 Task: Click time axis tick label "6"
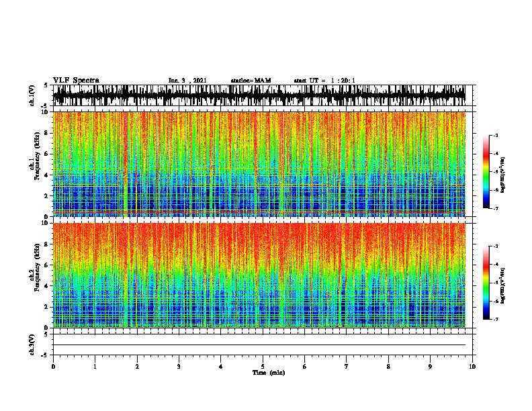[305, 367]
